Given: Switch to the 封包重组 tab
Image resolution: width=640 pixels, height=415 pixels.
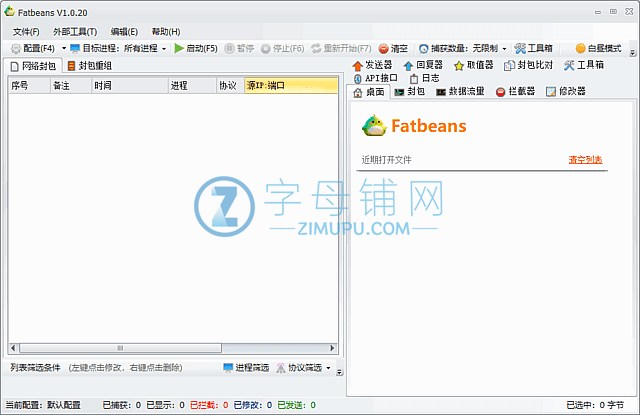Looking at the screenshot, I should [x=89, y=66].
